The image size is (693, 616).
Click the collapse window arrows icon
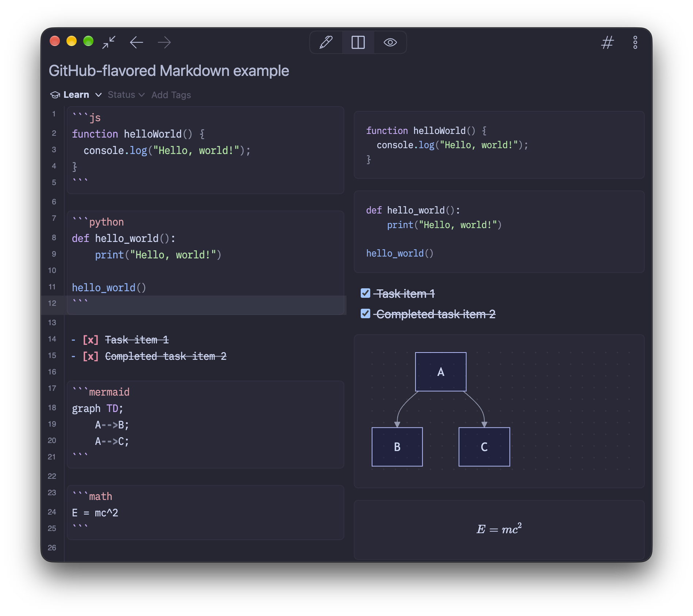pyautogui.click(x=109, y=42)
